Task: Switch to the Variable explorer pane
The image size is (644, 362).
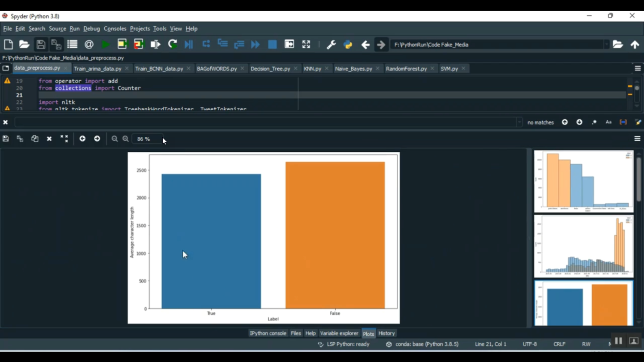Action: [339, 333]
